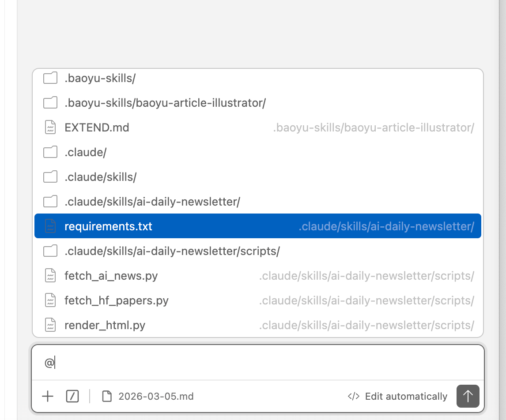This screenshot has height=420, width=506.
Task: Click the code icon beside Edit automatically
Action: (353, 396)
